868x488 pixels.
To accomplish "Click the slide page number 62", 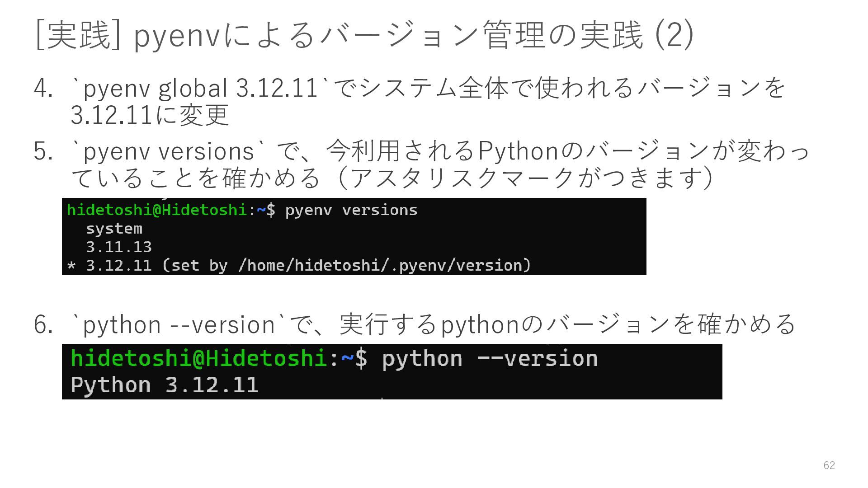I will coord(829,465).
